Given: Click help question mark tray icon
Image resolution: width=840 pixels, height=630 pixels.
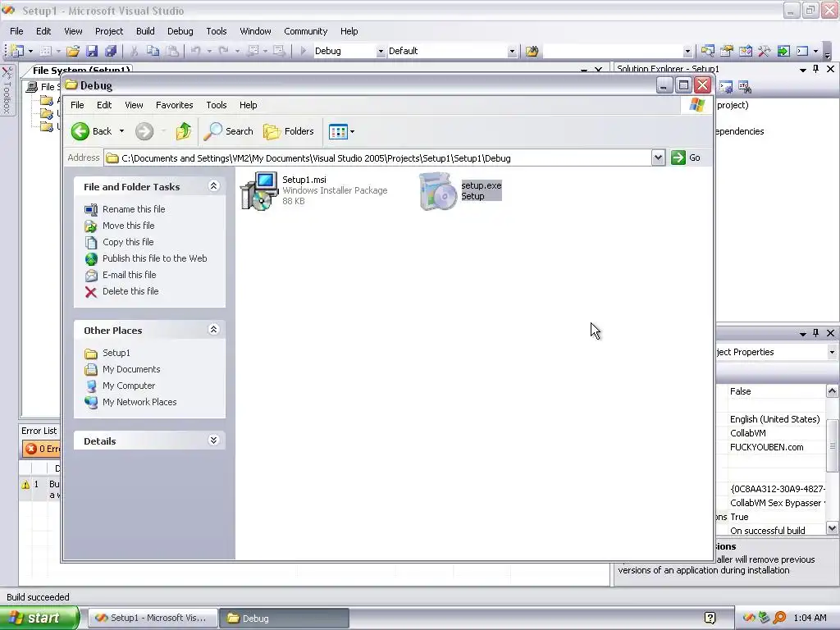Looking at the screenshot, I should pyautogui.click(x=710, y=618).
